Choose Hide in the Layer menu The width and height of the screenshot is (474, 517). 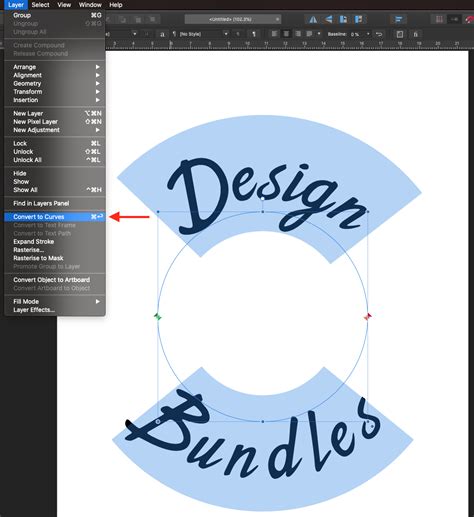click(55, 173)
